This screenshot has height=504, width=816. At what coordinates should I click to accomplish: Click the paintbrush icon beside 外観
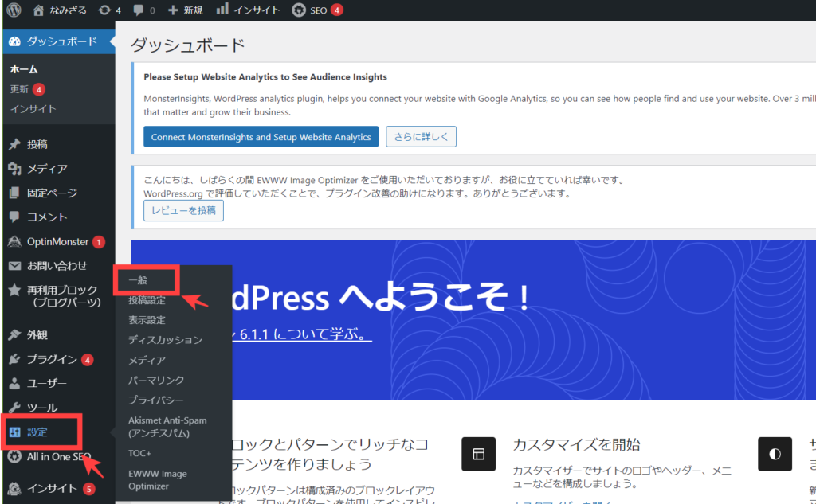(x=14, y=334)
